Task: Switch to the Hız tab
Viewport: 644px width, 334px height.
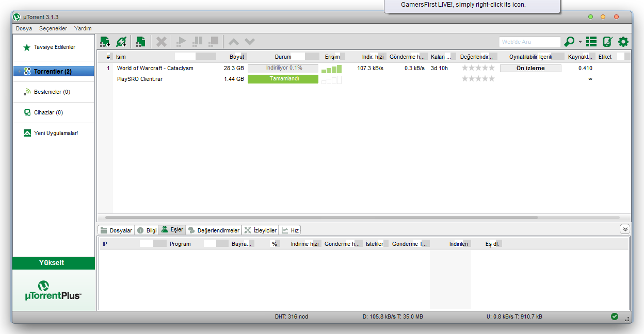Action: click(x=290, y=230)
